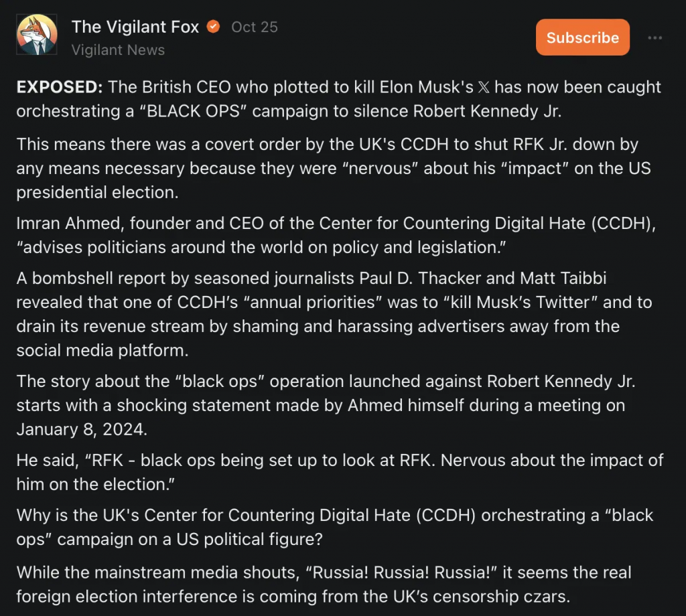
Task: Open the Oct 25 post timestamp
Action: [254, 27]
